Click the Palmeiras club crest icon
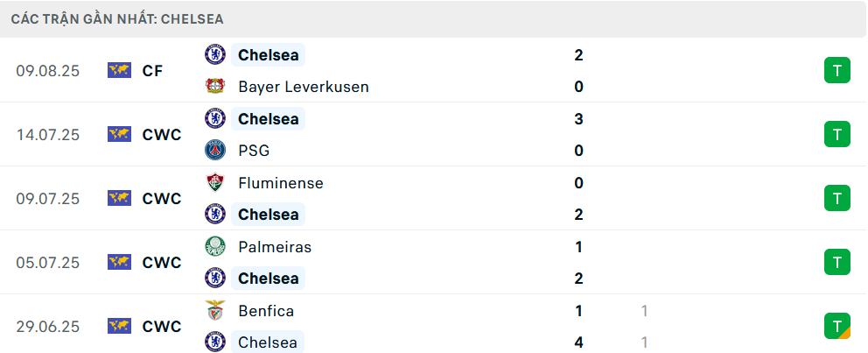Screen dimensions: 868x353 [214, 247]
